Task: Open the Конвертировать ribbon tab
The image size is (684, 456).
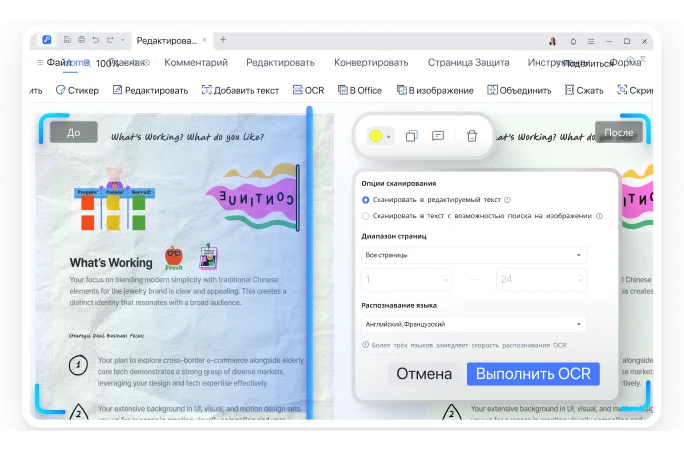Action: coord(371,62)
